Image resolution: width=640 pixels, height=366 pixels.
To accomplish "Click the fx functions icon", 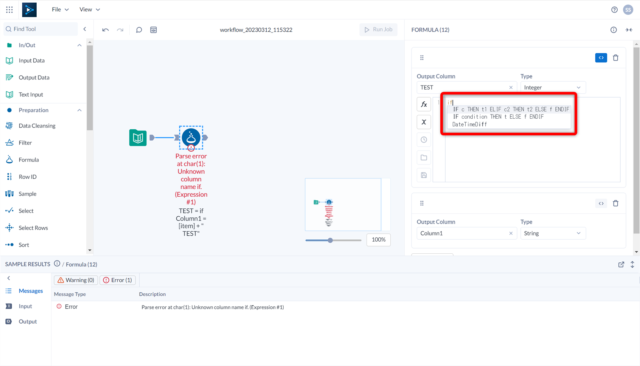I will point(424,104).
